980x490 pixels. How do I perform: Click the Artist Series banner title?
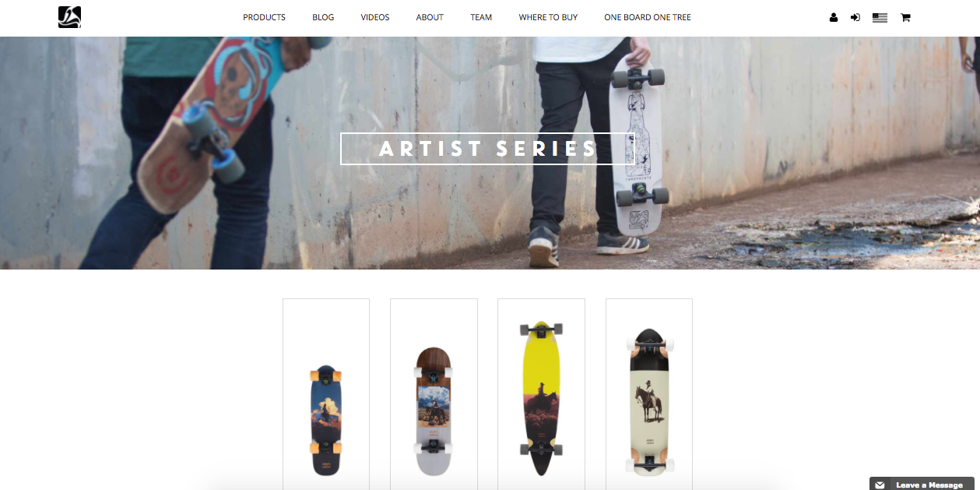(x=488, y=149)
